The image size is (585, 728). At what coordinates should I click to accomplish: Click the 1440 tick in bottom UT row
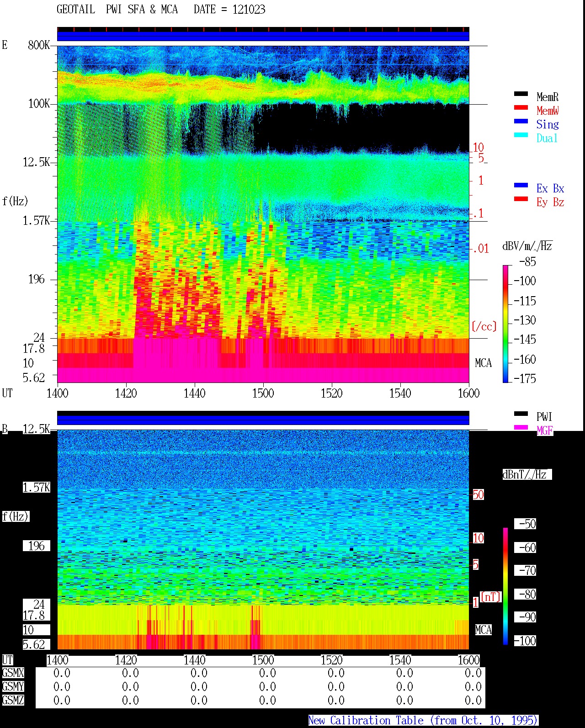[x=195, y=660]
